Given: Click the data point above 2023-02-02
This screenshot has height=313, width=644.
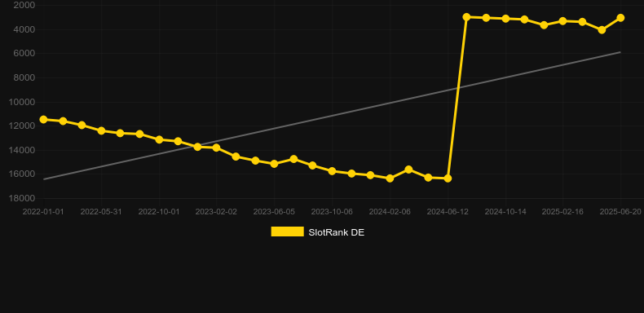Looking at the screenshot, I should tap(217, 148).
